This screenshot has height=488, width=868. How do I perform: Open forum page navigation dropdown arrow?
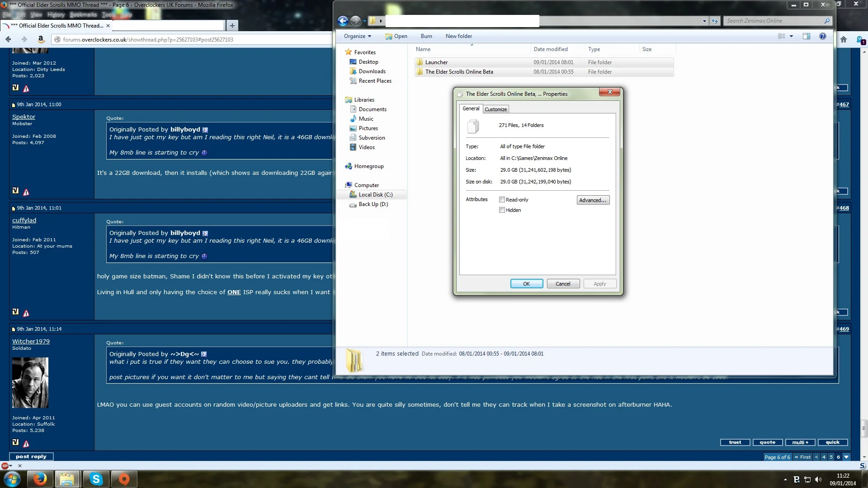(x=846, y=457)
